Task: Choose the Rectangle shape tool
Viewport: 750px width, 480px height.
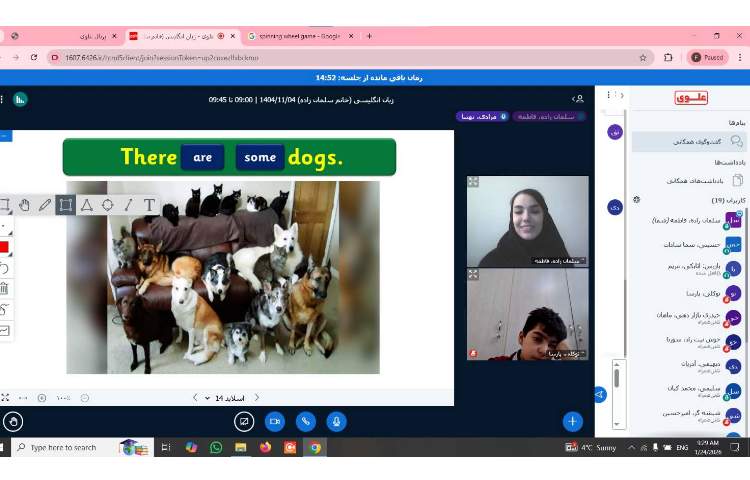Action: pos(66,205)
